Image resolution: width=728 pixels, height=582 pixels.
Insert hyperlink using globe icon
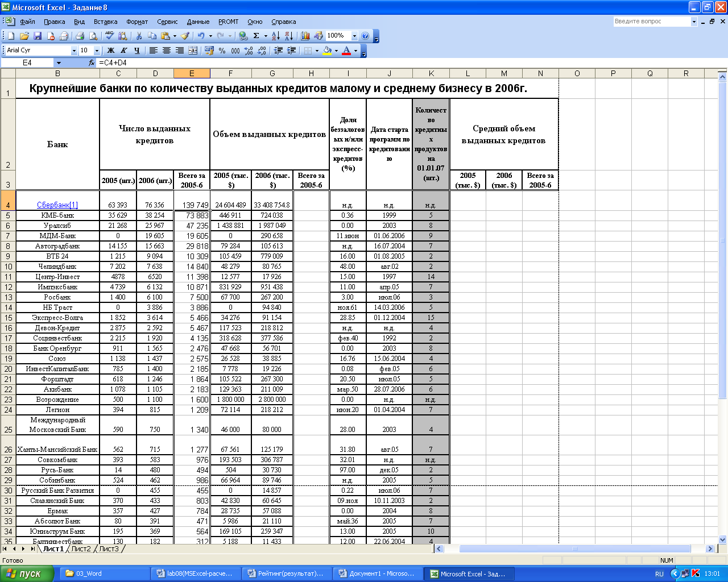click(243, 36)
